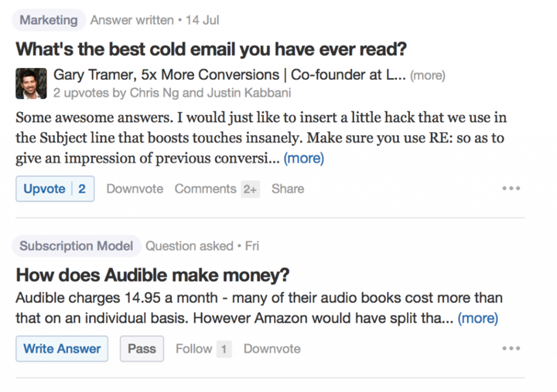Open Comments on the cold email answer
Viewport: 557px width, 392px height.
pos(206,189)
